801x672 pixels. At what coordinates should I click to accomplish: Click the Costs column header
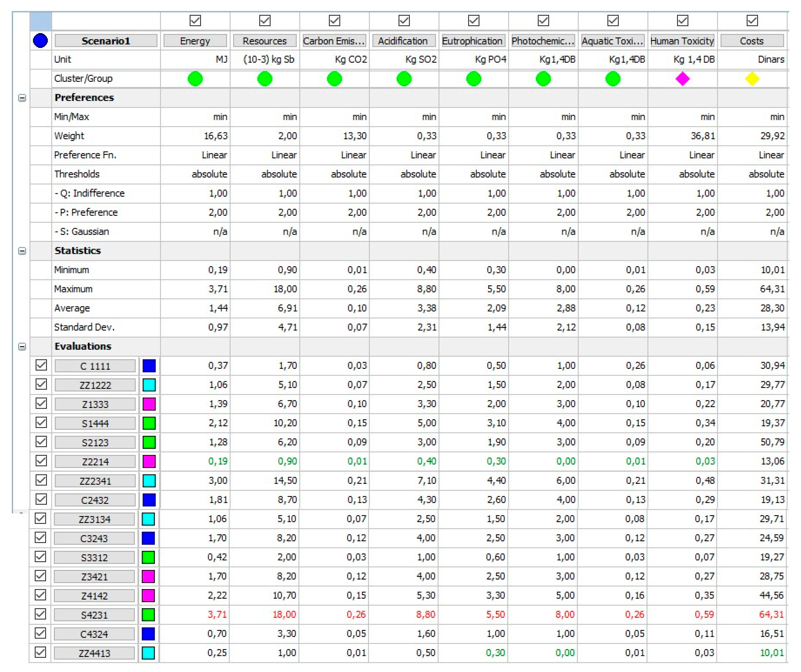[752, 41]
